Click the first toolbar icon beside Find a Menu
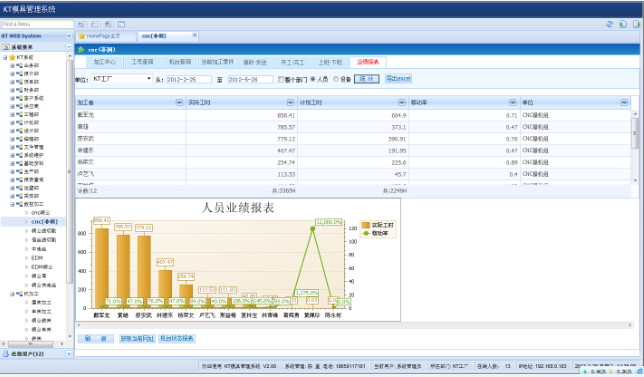Screen dimensions: 644x377 [81, 24]
